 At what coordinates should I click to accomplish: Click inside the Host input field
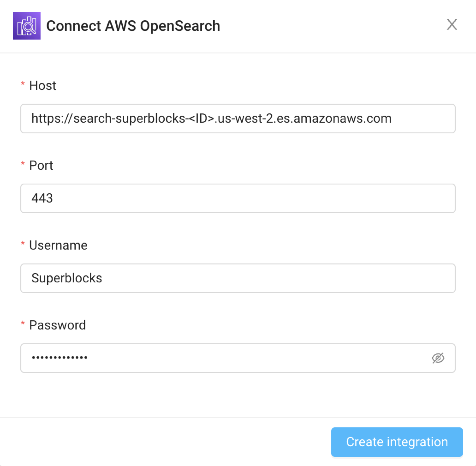tap(237, 119)
